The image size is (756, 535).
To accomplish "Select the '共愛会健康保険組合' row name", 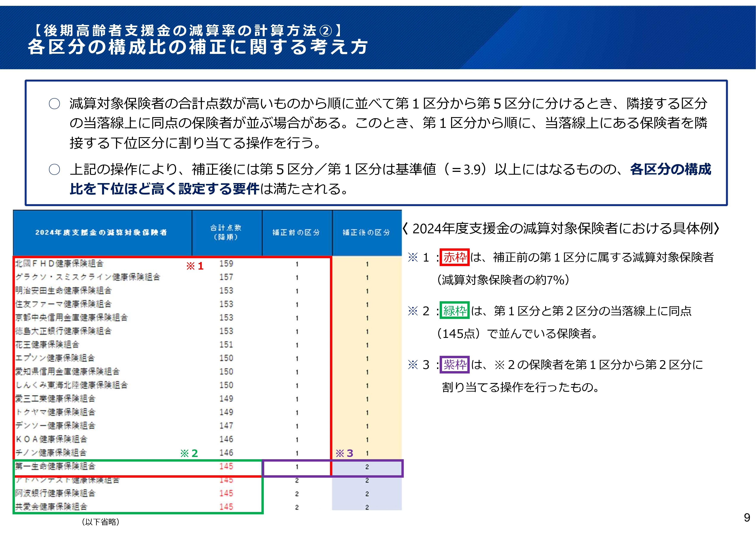I will (51, 507).
